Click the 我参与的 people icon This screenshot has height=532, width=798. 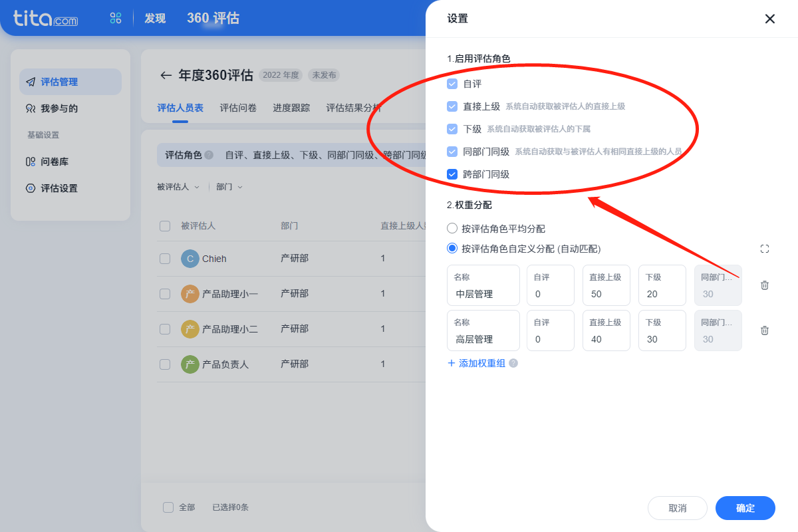[x=31, y=108]
